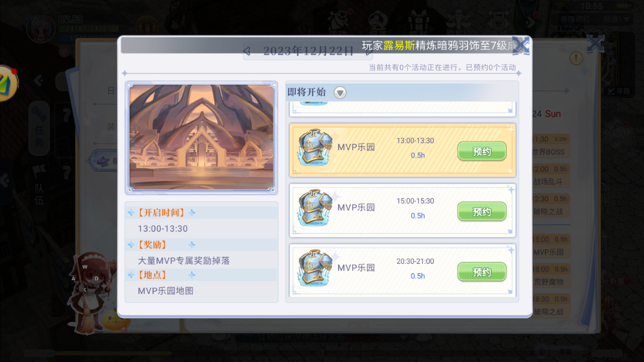Select the 15:00 MVP乐园 entry in calendar
Screen dimensions: 644x362
click(549, 246)
